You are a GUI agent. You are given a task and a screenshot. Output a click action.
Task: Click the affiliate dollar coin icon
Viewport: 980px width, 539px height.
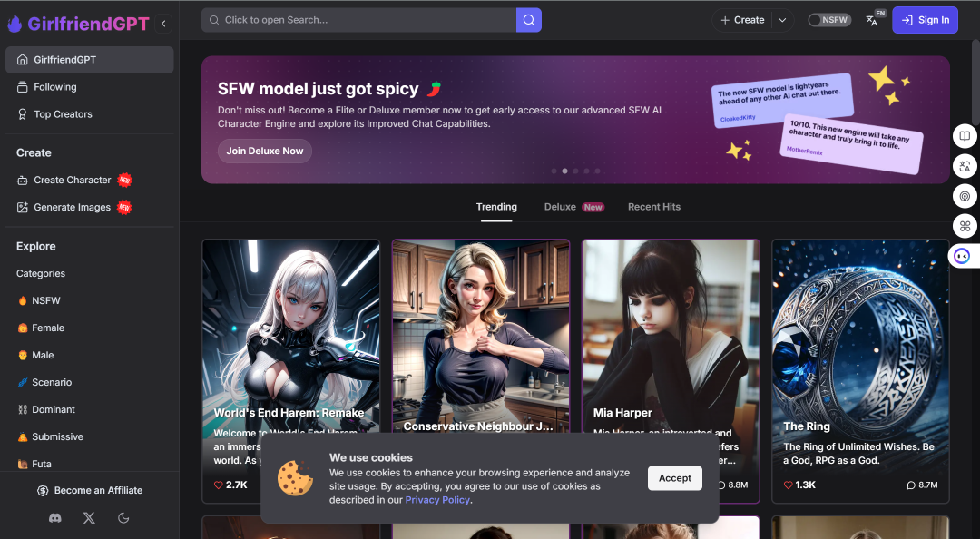coord(43,491)
